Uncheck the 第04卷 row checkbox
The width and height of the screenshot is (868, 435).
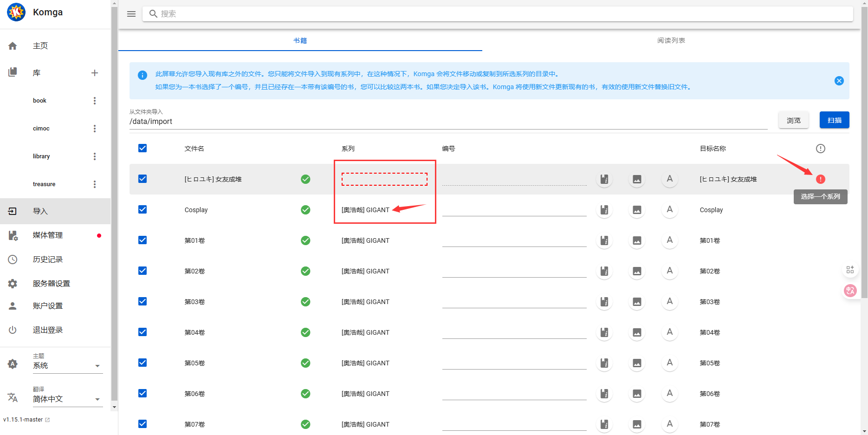tap(143, 332)
